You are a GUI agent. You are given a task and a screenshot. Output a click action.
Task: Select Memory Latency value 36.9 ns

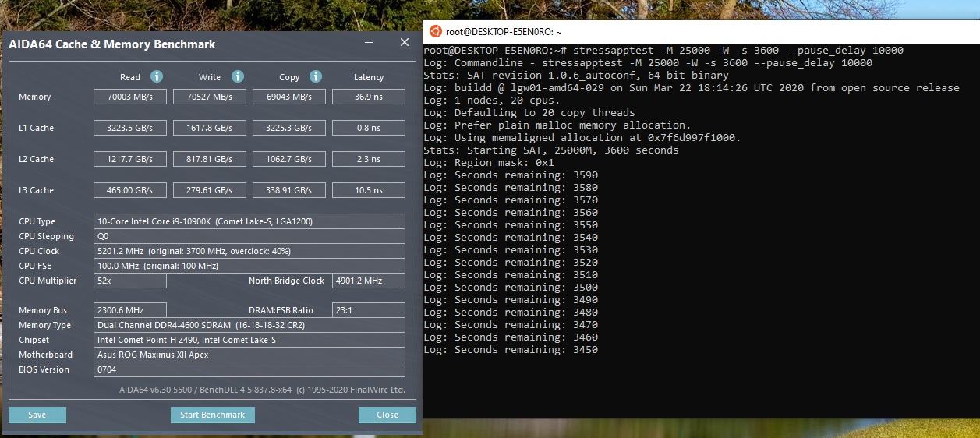[369, 97]
